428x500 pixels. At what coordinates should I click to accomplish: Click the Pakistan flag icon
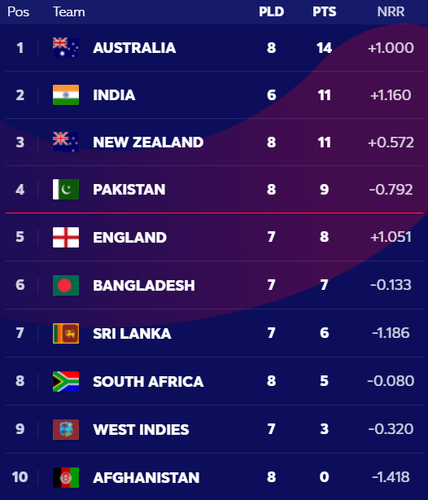[66, 189]
